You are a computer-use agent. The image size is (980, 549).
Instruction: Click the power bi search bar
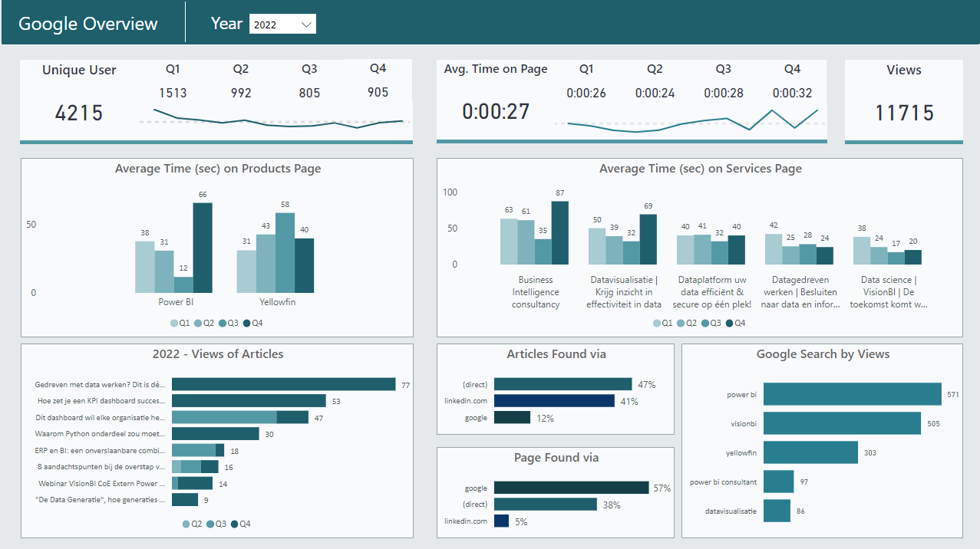pyautogui.click(x=852, y=394)
